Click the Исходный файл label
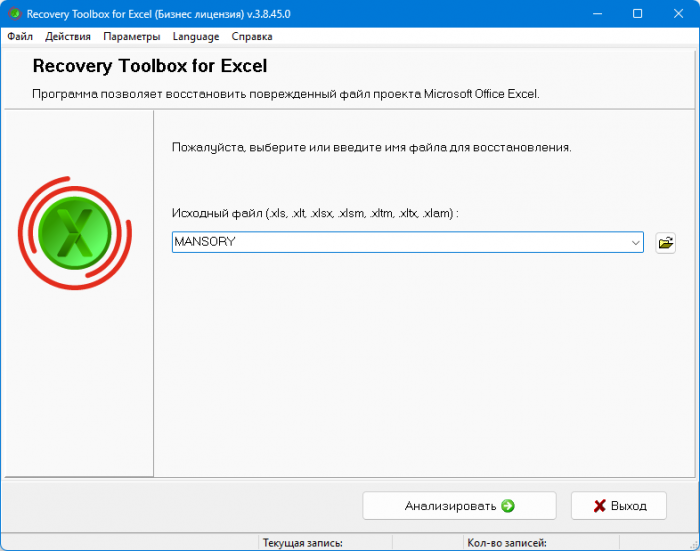This screenshot has width=700, height=551. (315, 214)
